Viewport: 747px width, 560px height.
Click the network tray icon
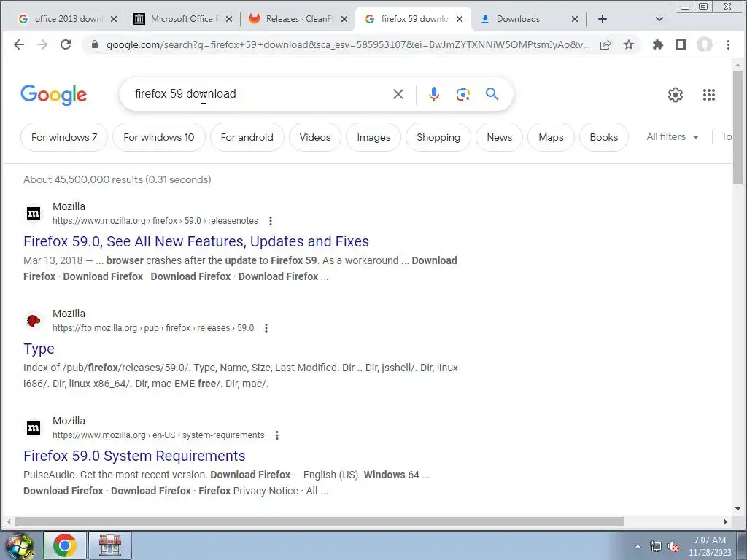(656, 547)
